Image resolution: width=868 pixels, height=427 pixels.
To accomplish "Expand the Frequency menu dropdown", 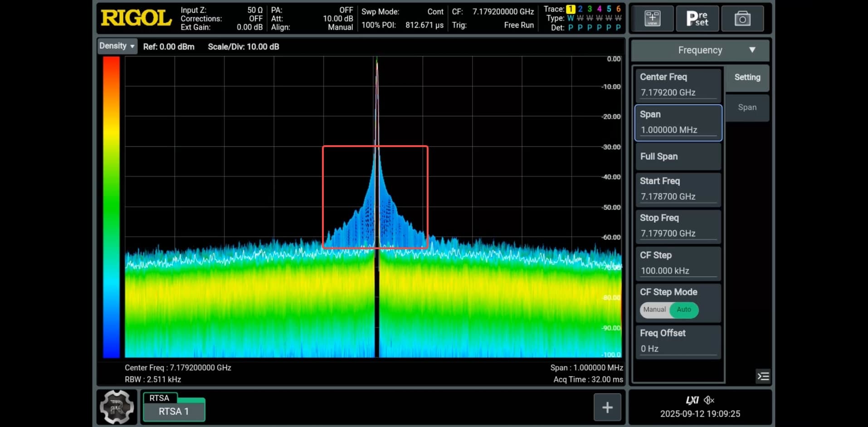I will pyautogui.click(x=700, y=50).
